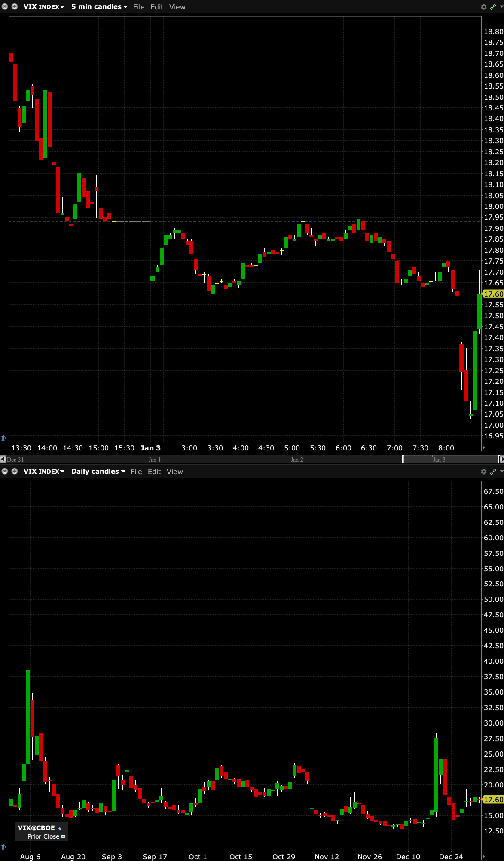Screen dimensions: 504x861
Task: Click blue vertical-scale icon in top chart corner
Action: (x=4, y=438)
